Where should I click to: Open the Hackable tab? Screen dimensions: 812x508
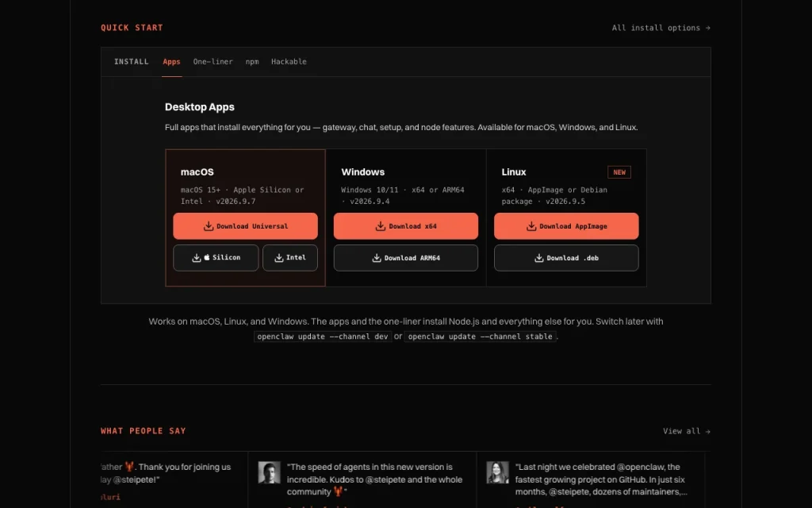pyautogui.click(x=289, y=62)
